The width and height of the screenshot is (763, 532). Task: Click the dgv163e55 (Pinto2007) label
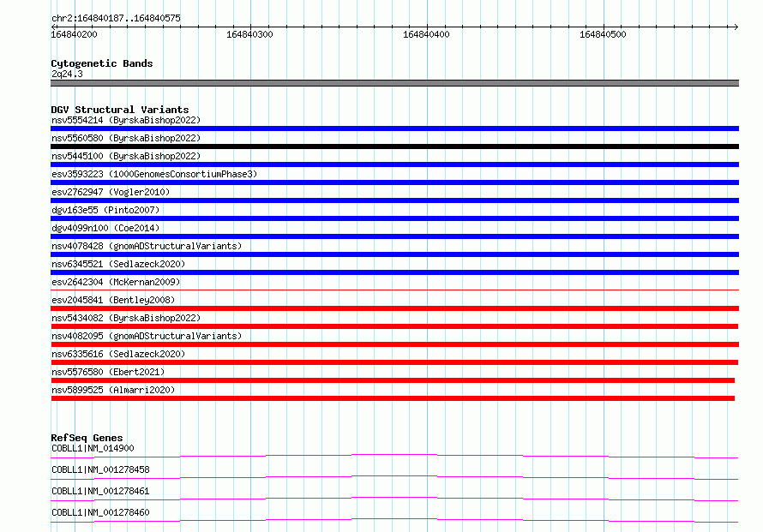pyautogui.click(x=105, y=210)
